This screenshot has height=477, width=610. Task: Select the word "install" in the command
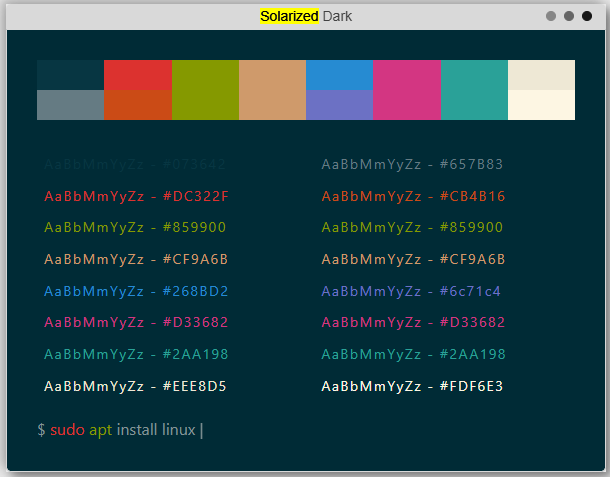point(137,430)
